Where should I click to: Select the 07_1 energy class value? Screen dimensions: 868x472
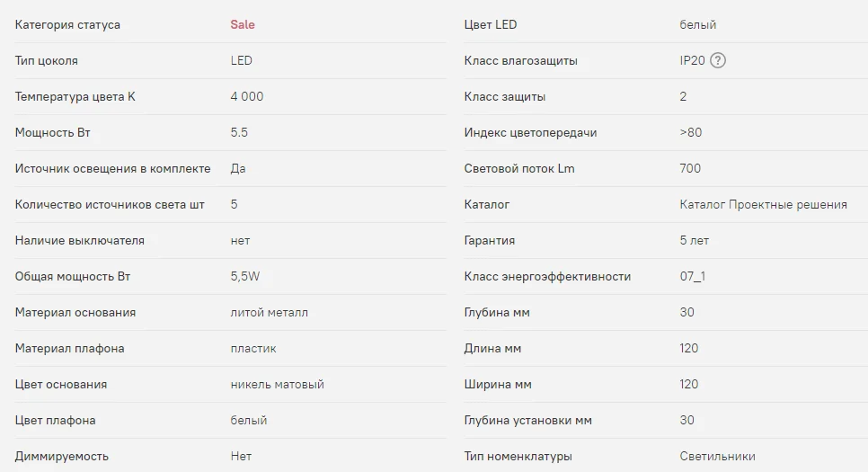(x=692, y=276)
